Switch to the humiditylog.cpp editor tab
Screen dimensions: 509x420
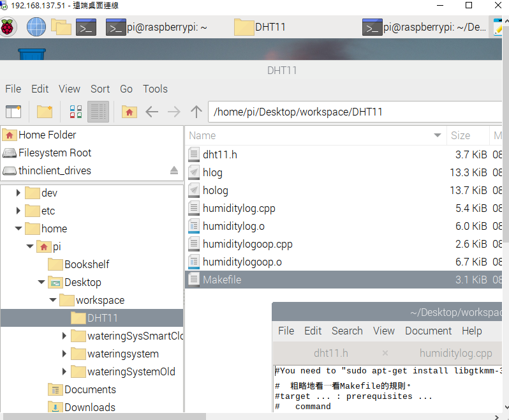pyautogui.click(x=455, y=353)
